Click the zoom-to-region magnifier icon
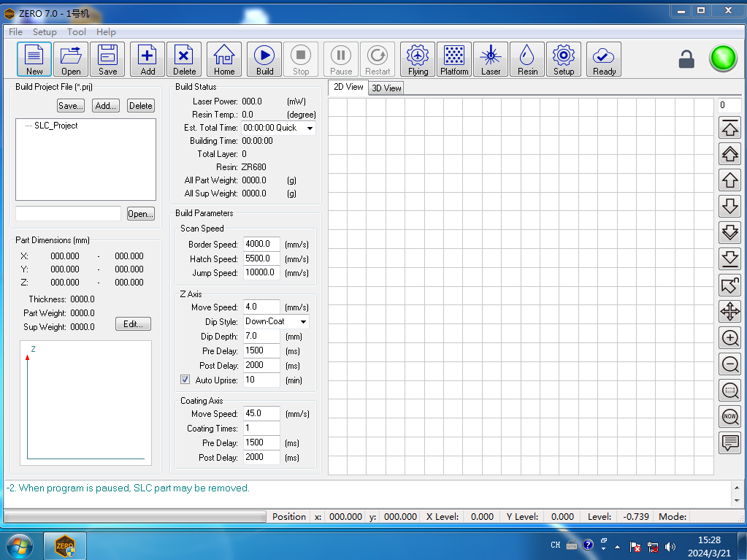 point(729,391)
